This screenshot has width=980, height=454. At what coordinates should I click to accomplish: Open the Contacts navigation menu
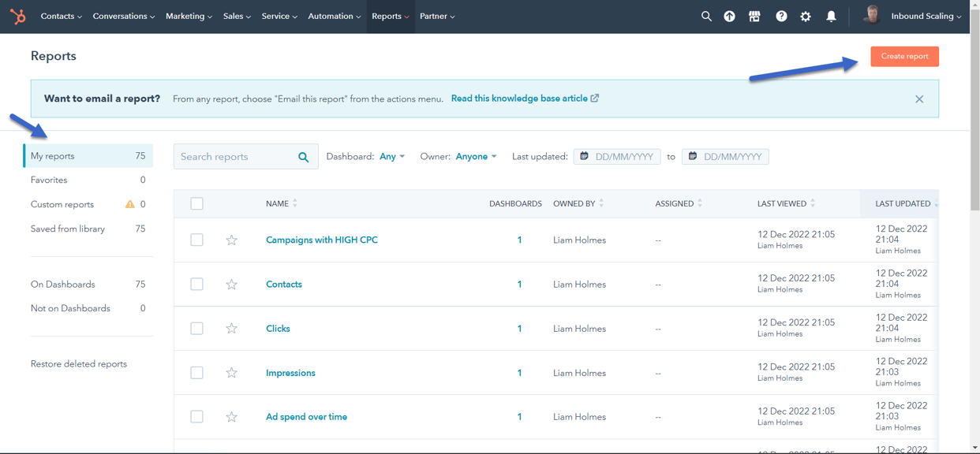click(61, 16)
